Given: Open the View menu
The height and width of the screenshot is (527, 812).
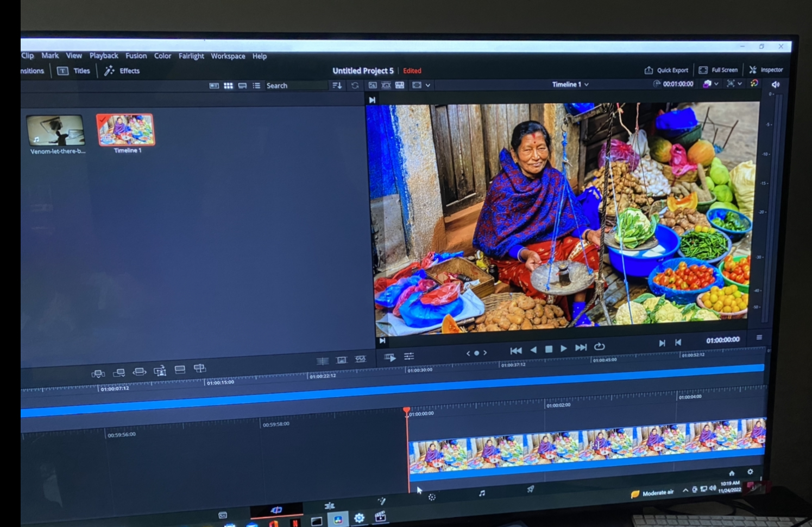Looking at the screenshot, I should [x=74, y=55].
